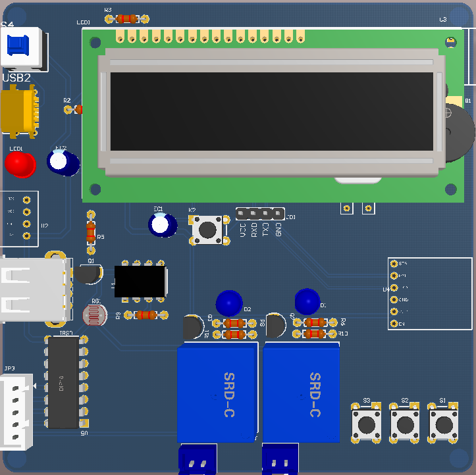Select the right SRD-C relay
Image resolution: width=476 pixels, height=475 pixels.
(302, 393)
